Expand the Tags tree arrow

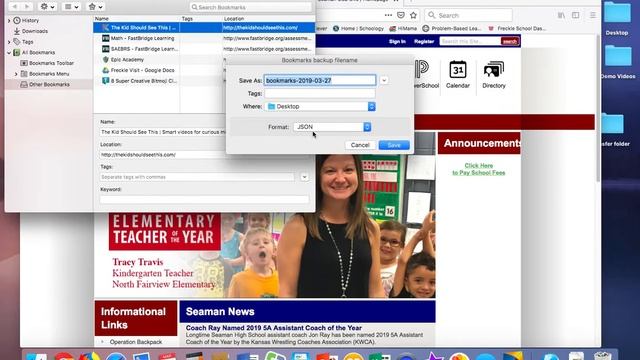9,42
